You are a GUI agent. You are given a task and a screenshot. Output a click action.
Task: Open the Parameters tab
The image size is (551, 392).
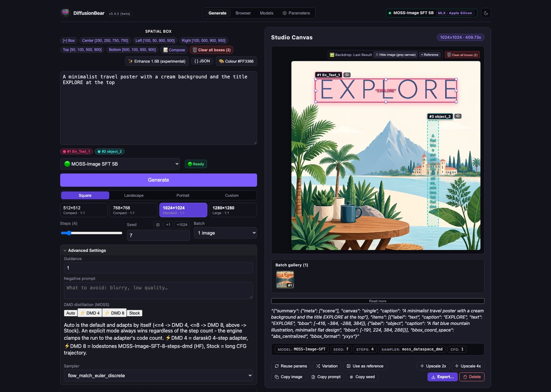(x=296, y=13)
